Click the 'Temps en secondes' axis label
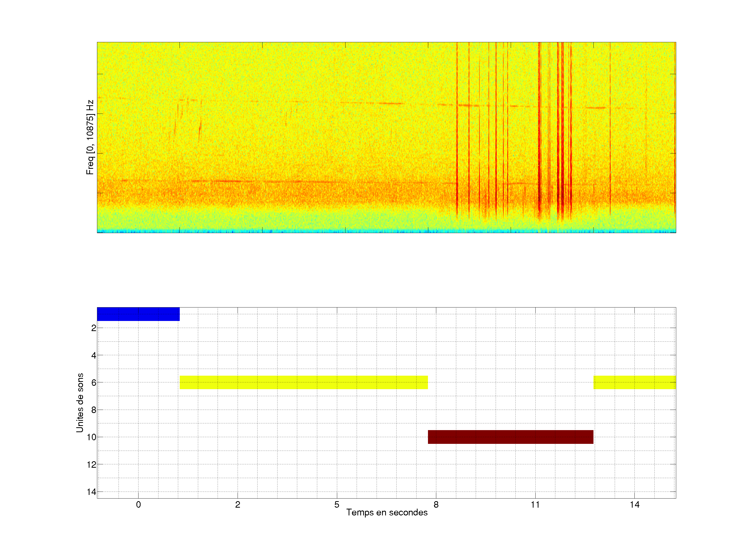The height and width of the screenshot is (560, 747). (387, 512)
